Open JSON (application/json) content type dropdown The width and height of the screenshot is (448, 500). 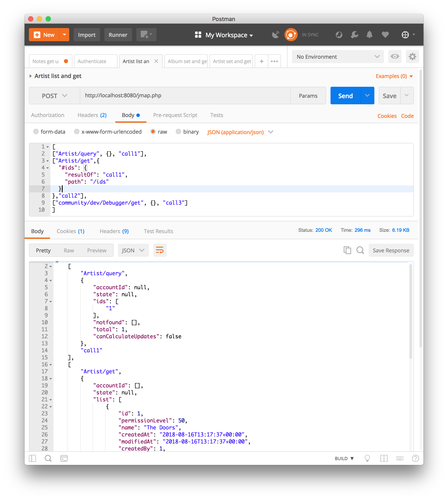point(240,132)
